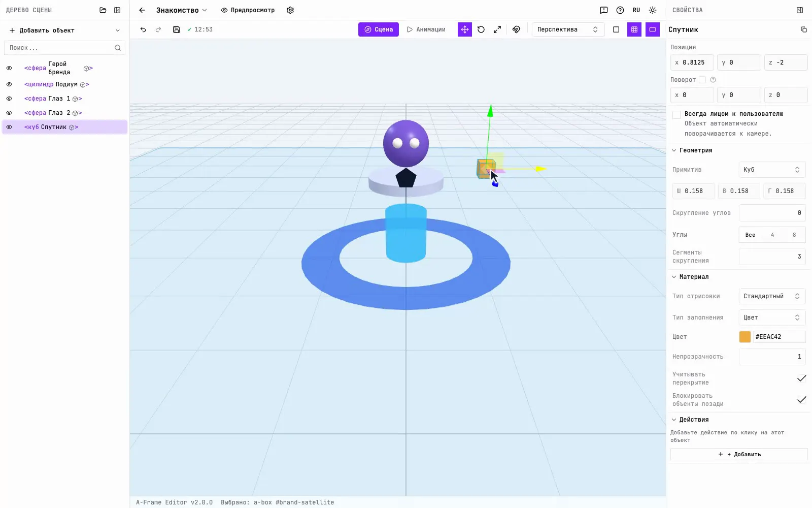This screenshot has width=812, height=508.
Task: Switch language with RU button
Action: pos(636,10)
